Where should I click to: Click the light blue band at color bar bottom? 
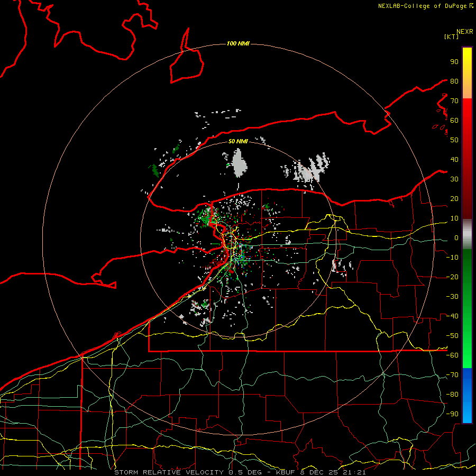tap(467, 413)
